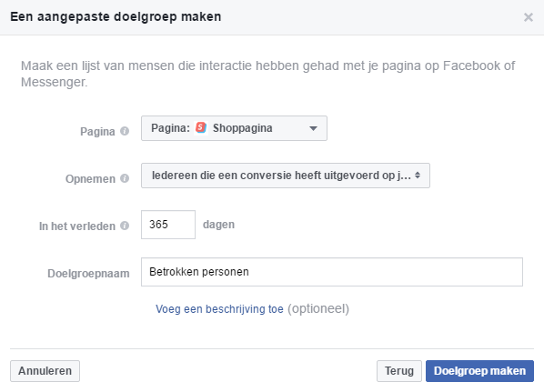Click the Doelgroepnaam text field
544x392 pixels.
[332, 272]
